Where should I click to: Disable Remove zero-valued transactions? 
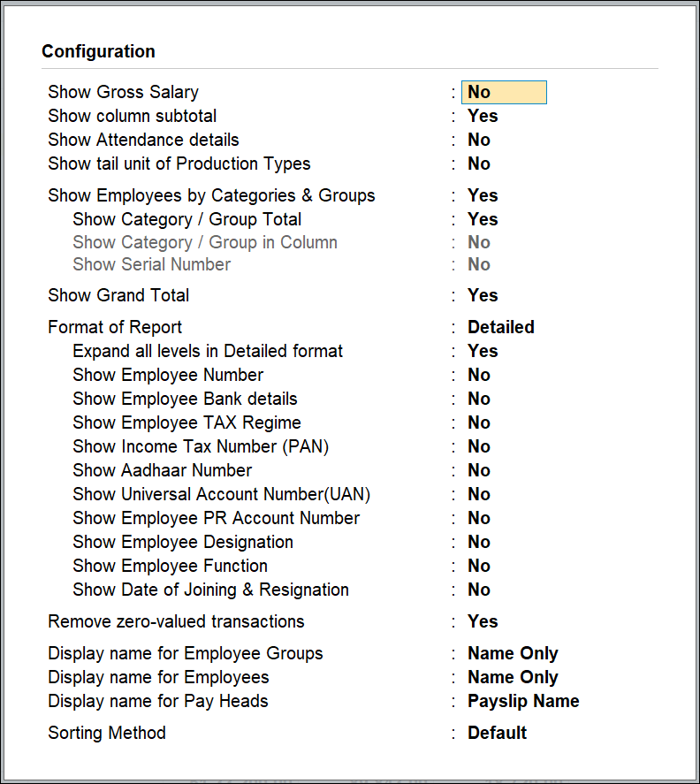point(482,621)
